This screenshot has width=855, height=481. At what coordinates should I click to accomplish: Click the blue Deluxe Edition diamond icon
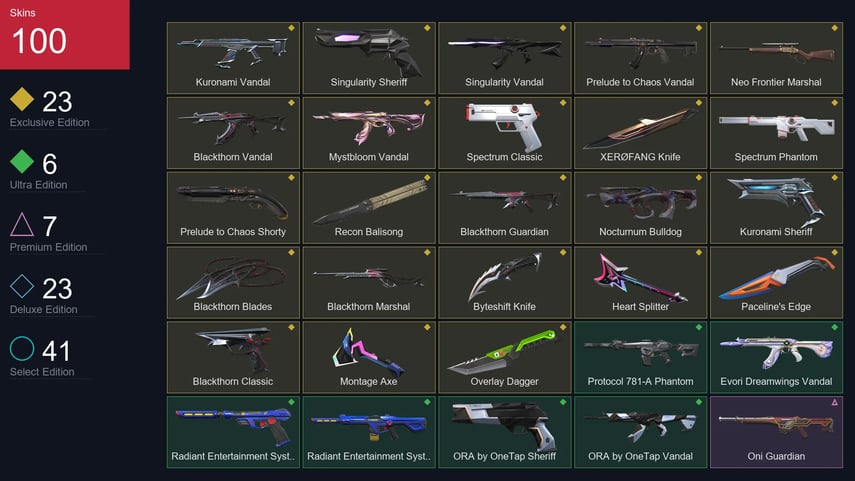tap(22, 286)
